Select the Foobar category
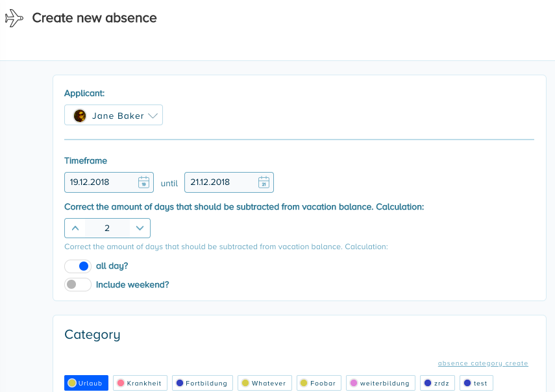Image resolution: width=555 pixels, height=392 pixels. coord(319,383)
